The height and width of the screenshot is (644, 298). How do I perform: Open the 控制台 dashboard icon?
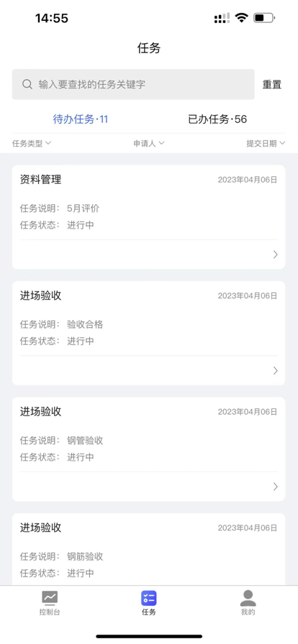(50, 598)
